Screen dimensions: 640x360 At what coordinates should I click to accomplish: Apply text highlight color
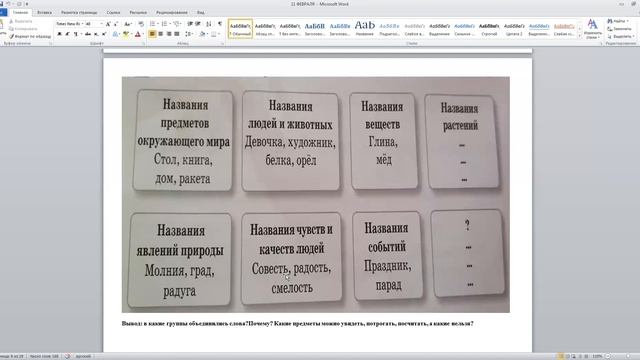click(x=127, y=34)
